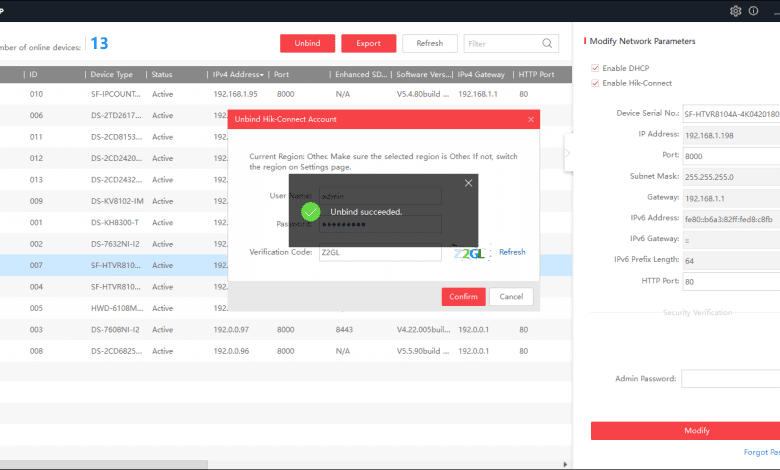Close the Unbind succeeded notification
Screen dimensions: 780x470
click(x=468, y=183)
